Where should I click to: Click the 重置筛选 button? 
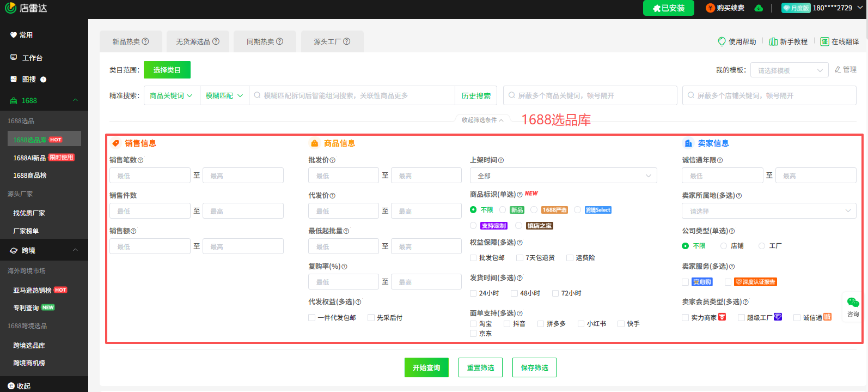point(480,367)
